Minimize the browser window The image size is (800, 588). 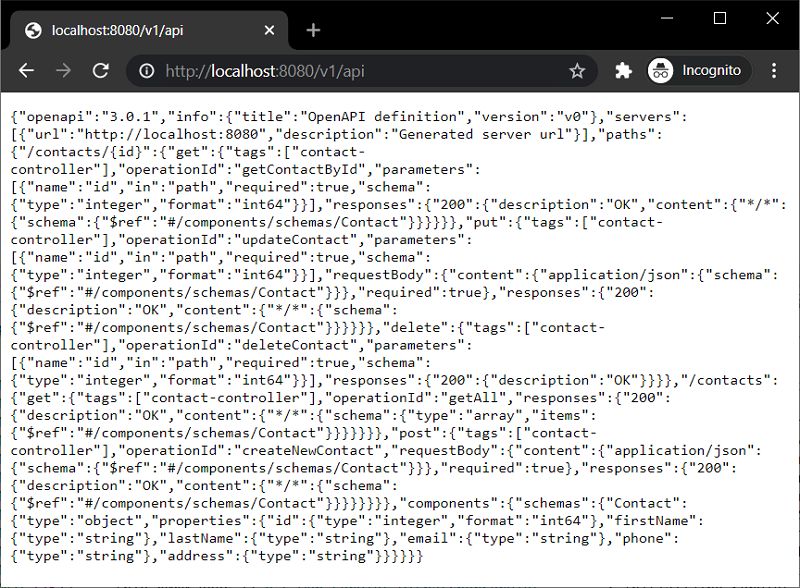click(x=666, y=18)
